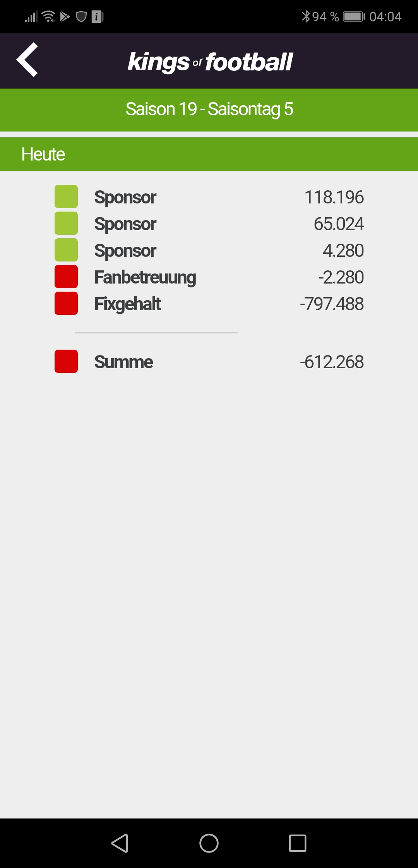Tap red swatch next to Fixgehalt
The width and height of the screenshot is (418, 868).
pos(66,303)
